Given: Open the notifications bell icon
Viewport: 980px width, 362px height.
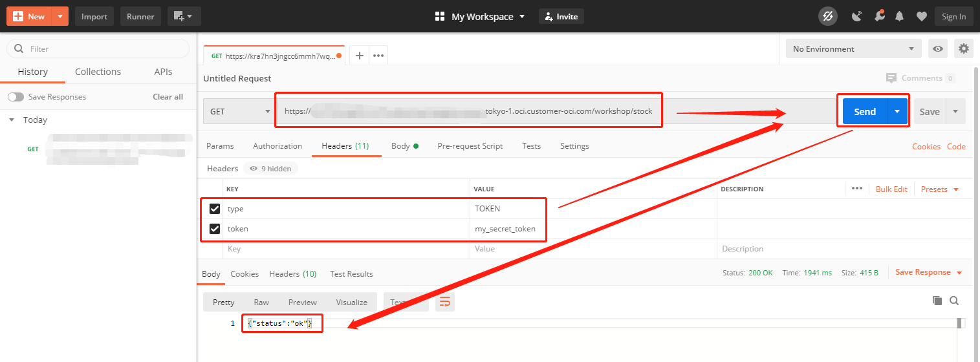Looking at the screenshot, I should coord(899,17).
